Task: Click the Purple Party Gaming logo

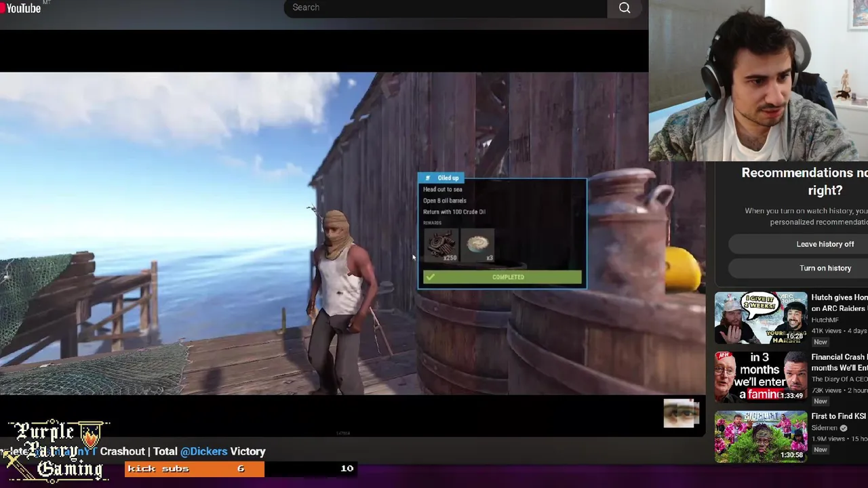Action: point(58,450)
